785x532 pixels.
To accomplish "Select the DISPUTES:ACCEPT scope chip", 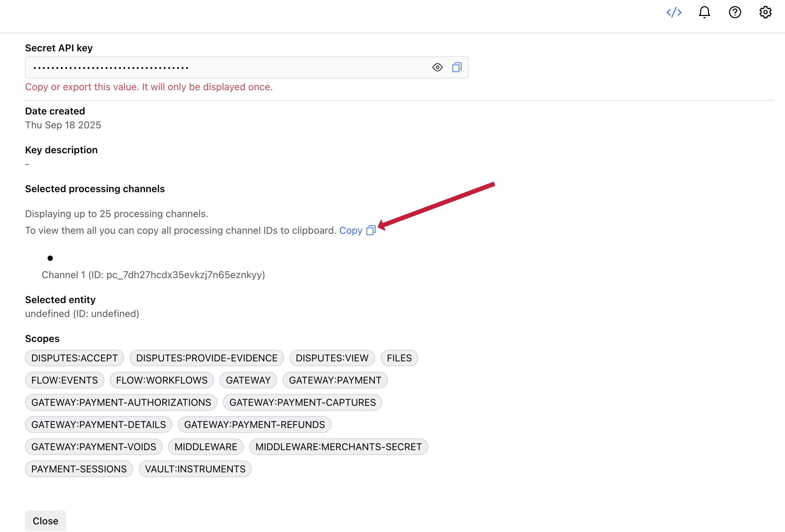I will click(74, 358).
